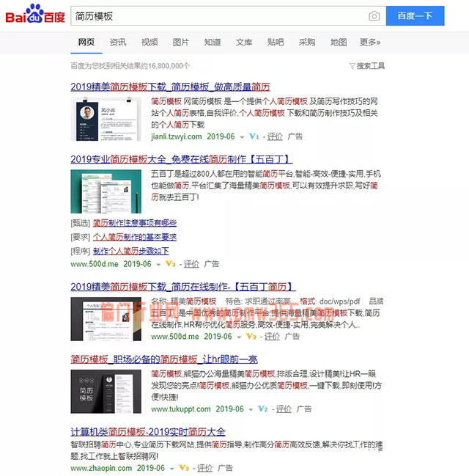
Task: Expand dropdown arrow next to www.zhaopin.com date
Action: 172,469
